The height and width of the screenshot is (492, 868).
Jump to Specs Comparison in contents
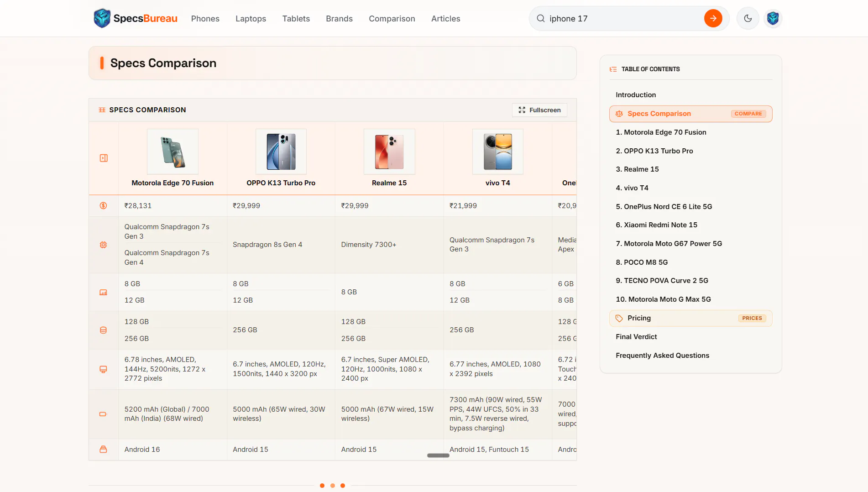point(691,114)
